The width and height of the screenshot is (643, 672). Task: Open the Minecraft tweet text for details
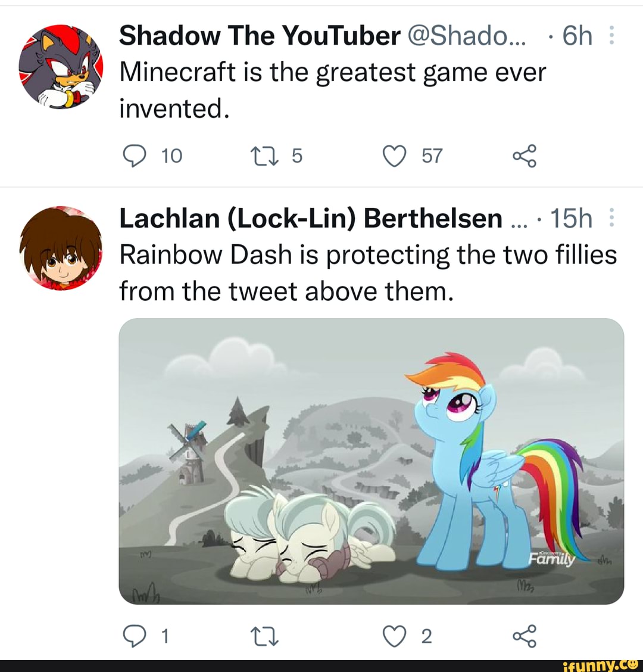tap(332, 91)
